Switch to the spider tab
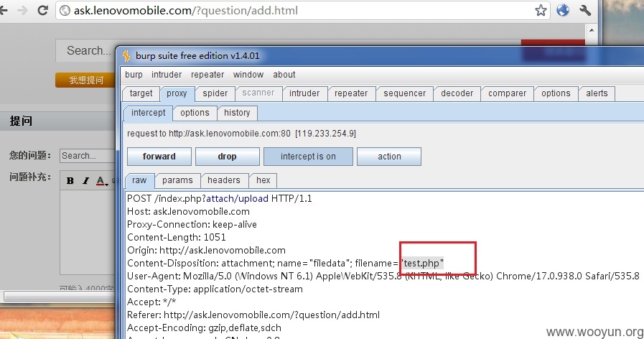 pos(215,93)
